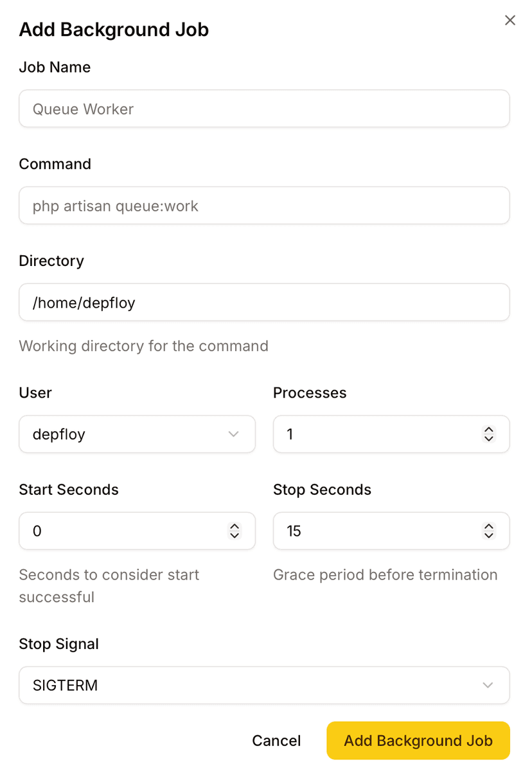This screenshot has height=782, width=532.
Task: Open the Stop Signal dropdown showing SIGTERM
Action: point(263,685)
